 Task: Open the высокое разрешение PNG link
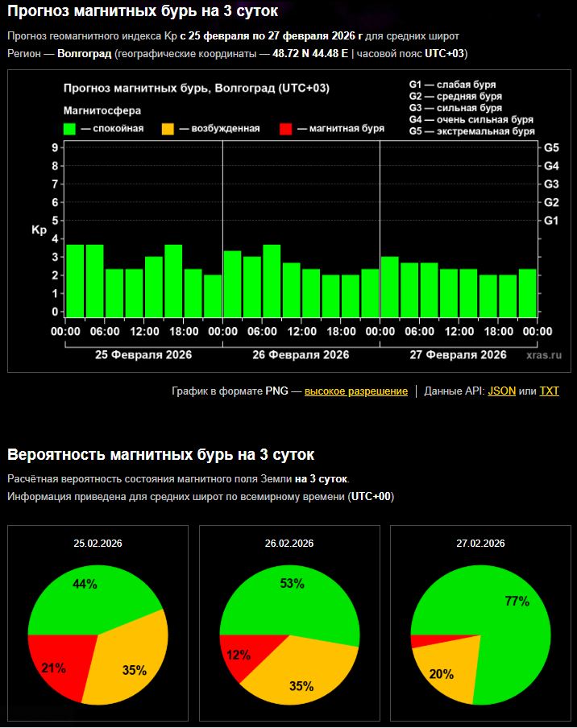[x=355, y=391]
